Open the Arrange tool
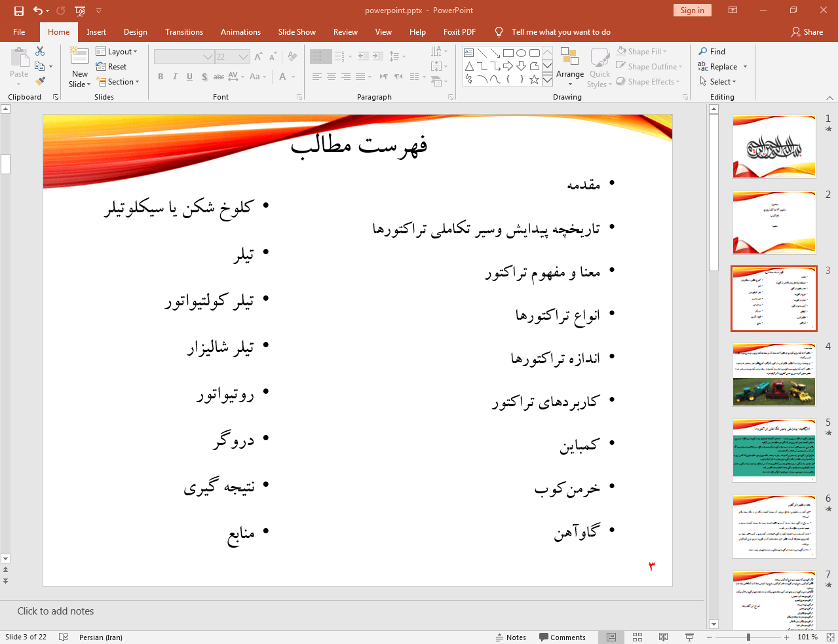The width and height of the screenshot is (838, 644). (570, 67)
